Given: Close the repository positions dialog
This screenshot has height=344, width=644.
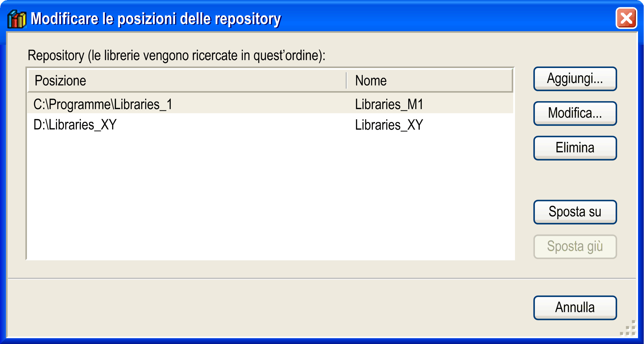Looking at the screenshot, I should pyautogui.click(x=626, y=18).
